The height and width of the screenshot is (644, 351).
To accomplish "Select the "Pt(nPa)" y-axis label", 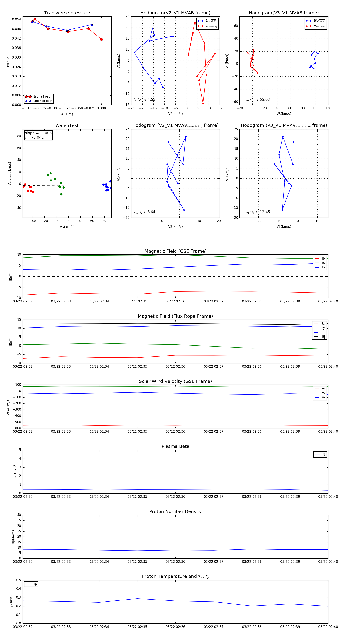I will 8,61.
